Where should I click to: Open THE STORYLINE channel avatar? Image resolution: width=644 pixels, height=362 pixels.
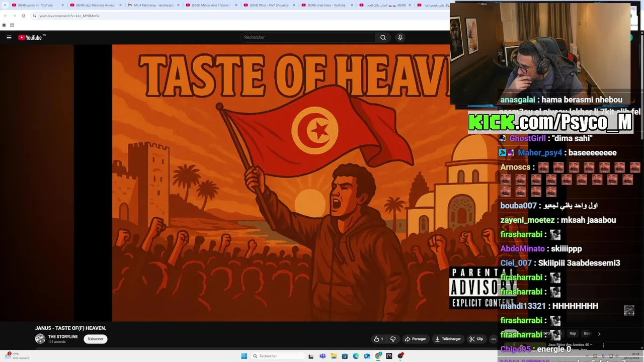[x=40, y=339]
